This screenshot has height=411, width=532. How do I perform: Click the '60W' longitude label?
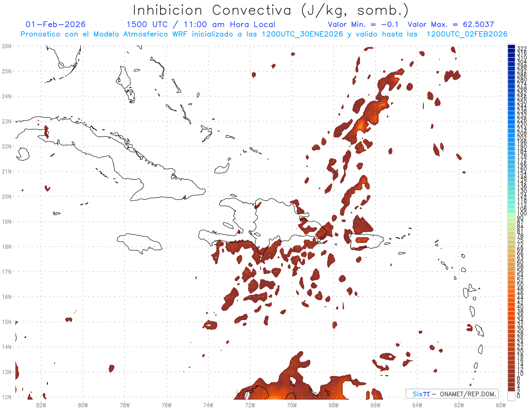tap(501, 404)
